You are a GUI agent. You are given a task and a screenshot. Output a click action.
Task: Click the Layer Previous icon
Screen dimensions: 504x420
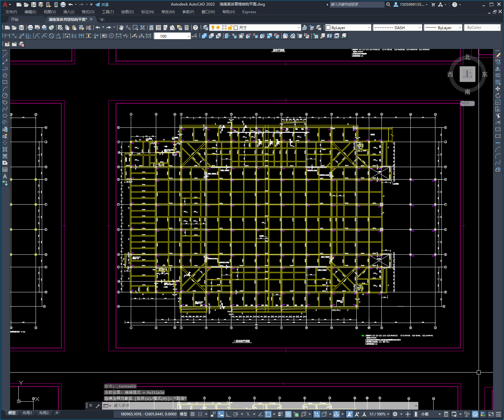[x=312, y=28]
